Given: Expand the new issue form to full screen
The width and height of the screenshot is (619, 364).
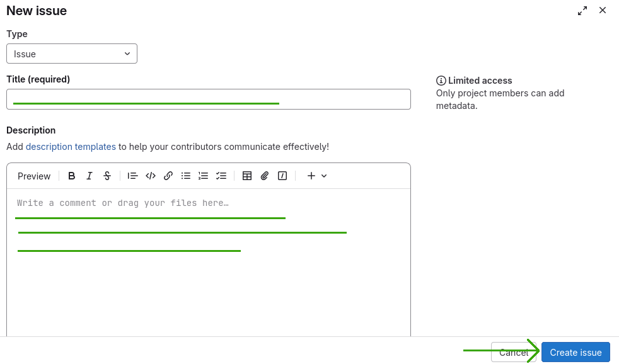Looking at the screenshot, I should pyautogui.click(x=582, y=11).
